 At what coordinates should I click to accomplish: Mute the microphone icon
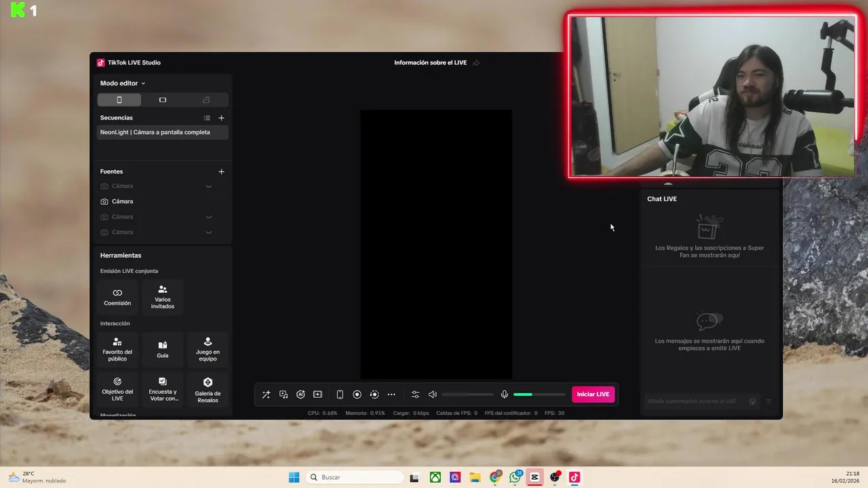(505, 394)
